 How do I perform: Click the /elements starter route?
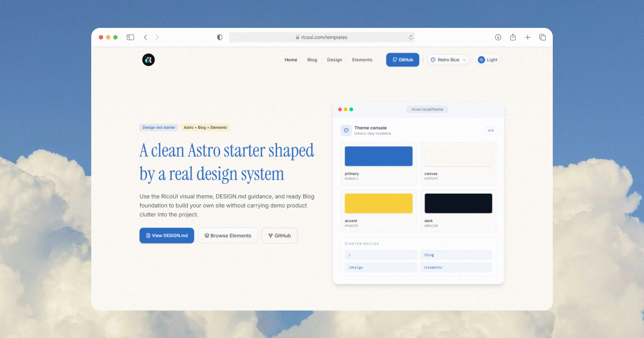coord(456,267)
